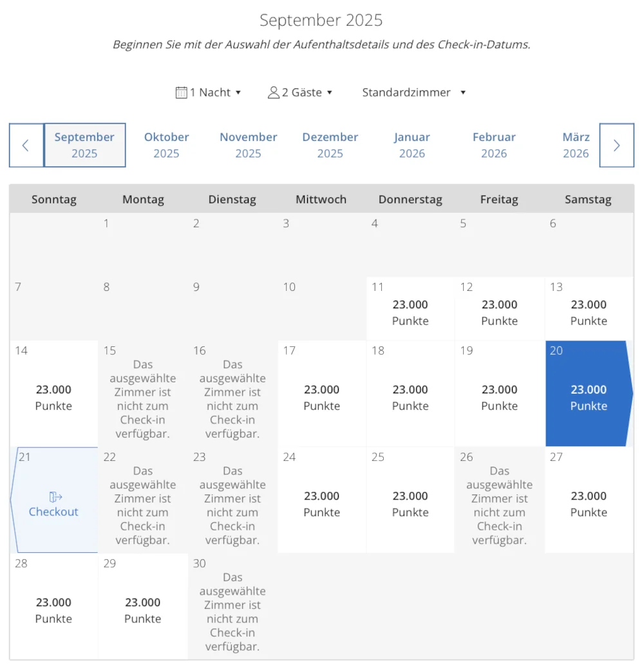The height and width of the screenshot is (670, 644).
Task: Click the guest person icon
Action: pyautogui.click(x=274, y=93)
